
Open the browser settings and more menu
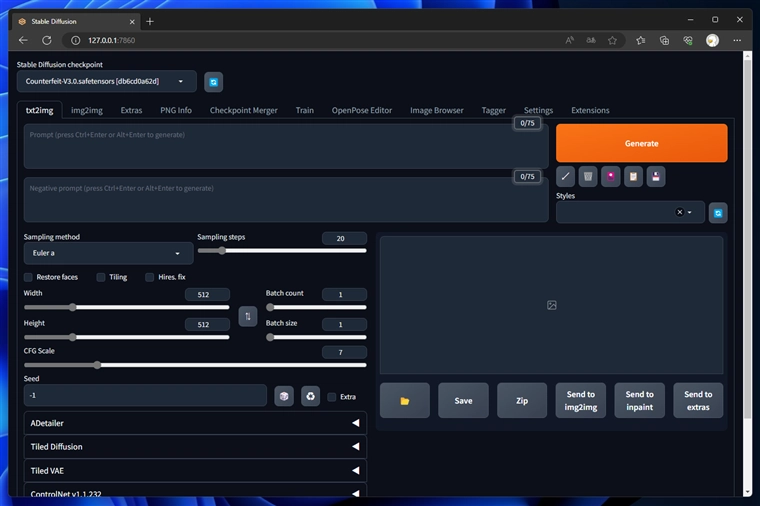point(737,40)
